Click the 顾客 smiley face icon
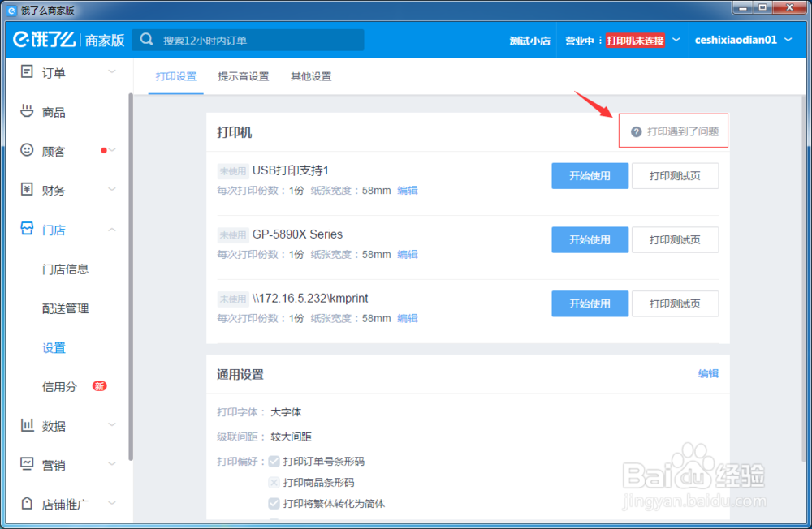This screenshot has width=812, height=529. pos(27,150)
